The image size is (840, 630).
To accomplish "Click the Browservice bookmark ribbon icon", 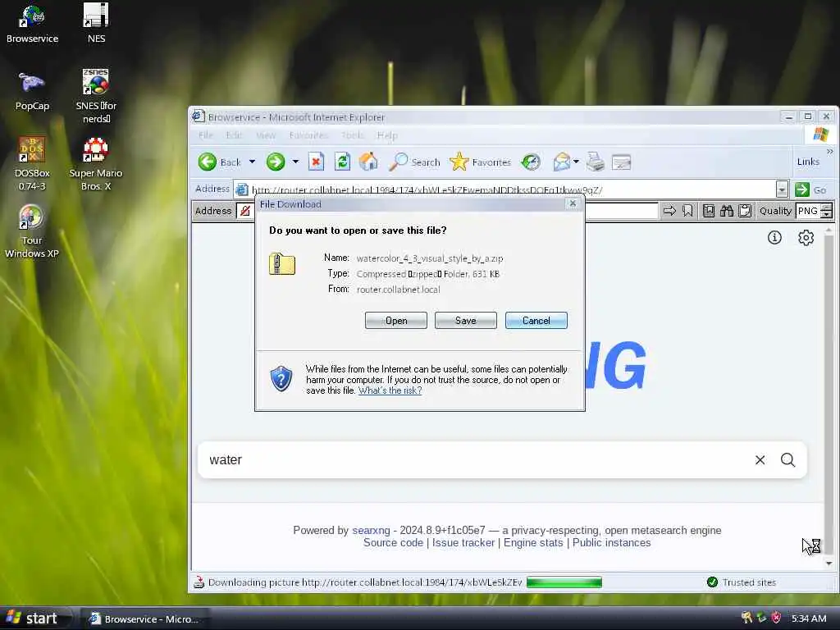I will (x=688, y=211).
